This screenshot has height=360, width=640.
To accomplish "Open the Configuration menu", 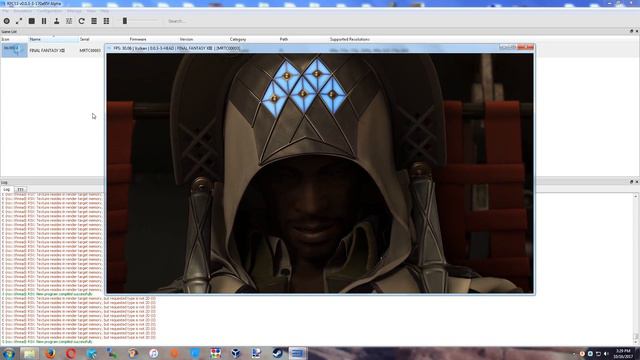I will (51, 11).
